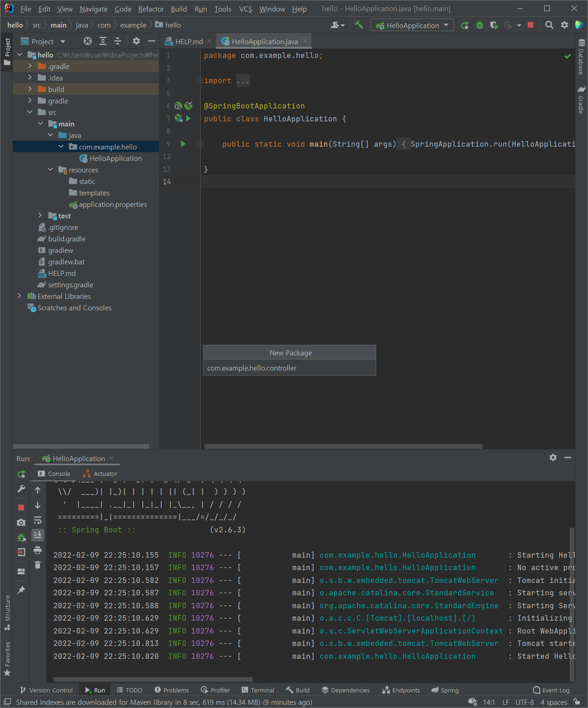The width and height of the screenshot is (588, 708).
Task: Click the Project panel horizontal scrollbar
Action: (x=81, y=446)
